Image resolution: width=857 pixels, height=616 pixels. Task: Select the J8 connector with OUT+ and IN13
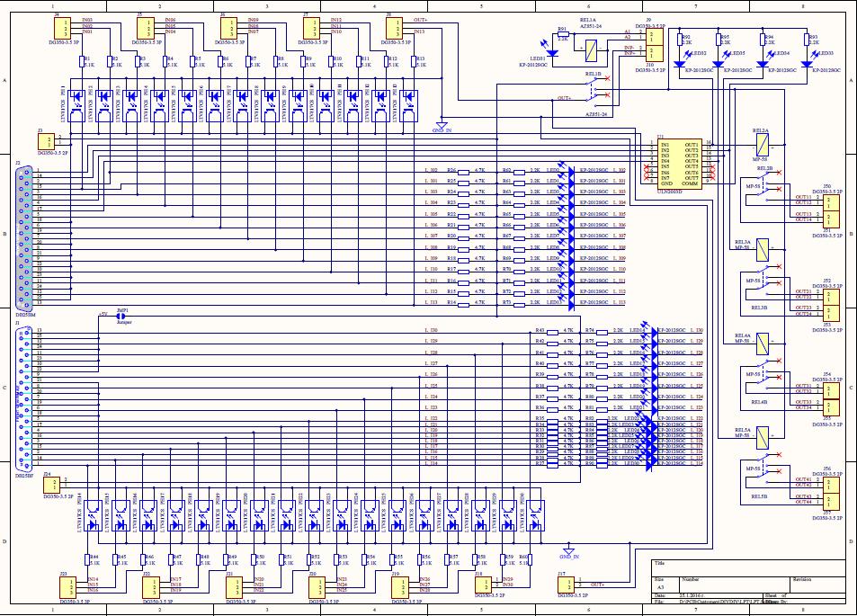395,29
